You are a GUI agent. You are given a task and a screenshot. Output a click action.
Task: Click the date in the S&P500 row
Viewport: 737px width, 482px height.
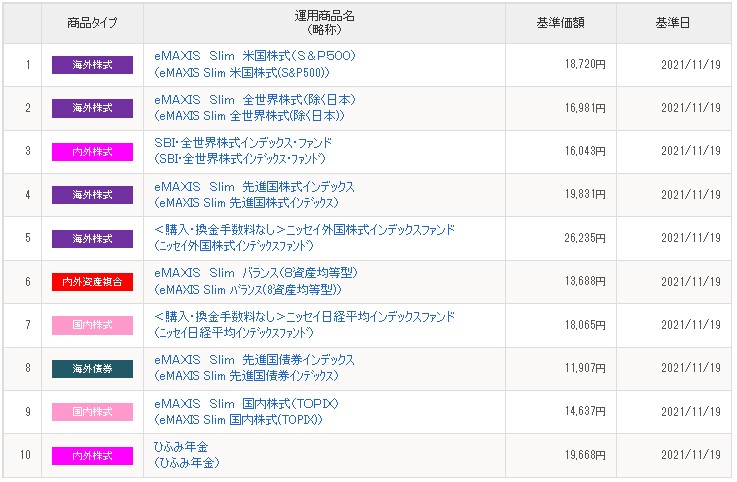[x=691, y=65]
